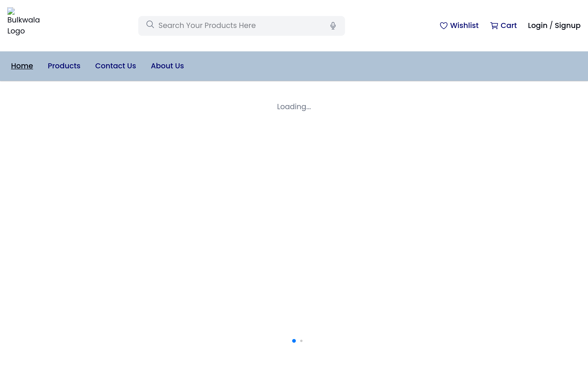The image size is (588, 367).
Task: Click the Bulkwala logo
Action: pyautogui.click(x=23, y=20)
